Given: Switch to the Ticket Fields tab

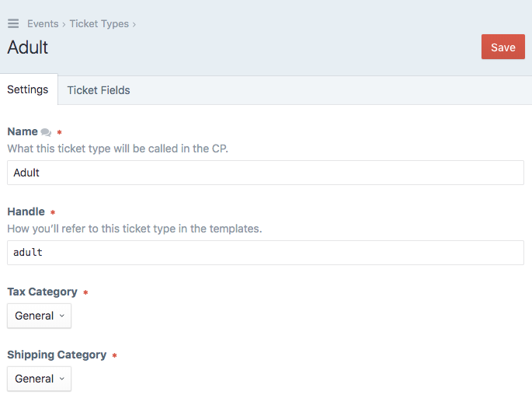Looking at the screenshot, I should (x=99, y=90).
